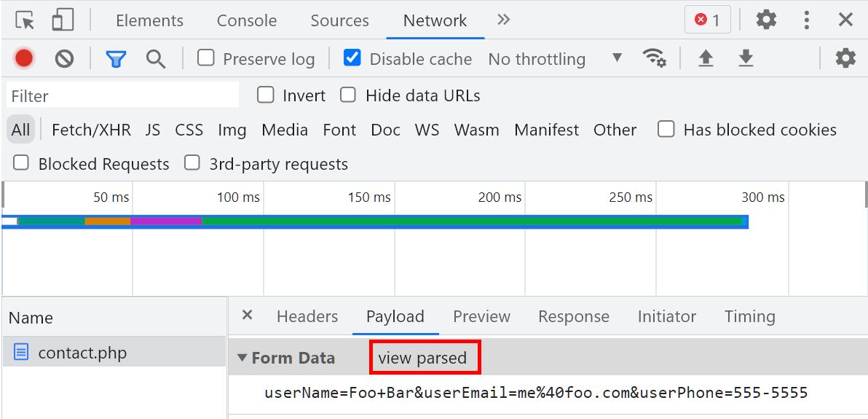Image resolution: width=868 pixels, height=419 pixels.
Task: Filter by WS requests
Action: pyautogui.click(x=427, y=130)
